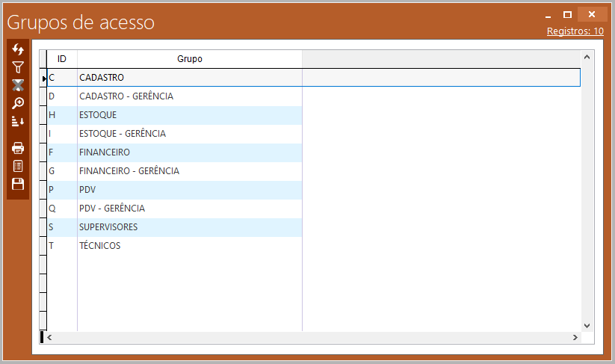
Task: Click the 'ID' column header
Action: click(62, 59)
